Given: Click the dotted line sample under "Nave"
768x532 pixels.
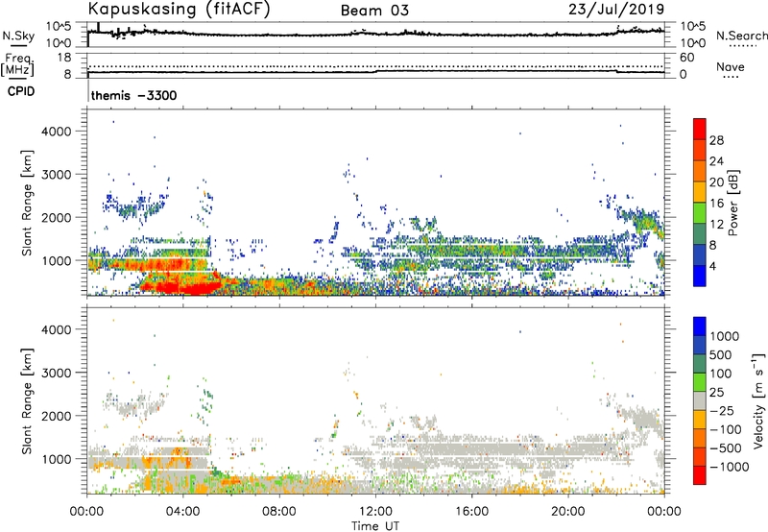Looking at the screenshot, I should (x=732, y=77).
